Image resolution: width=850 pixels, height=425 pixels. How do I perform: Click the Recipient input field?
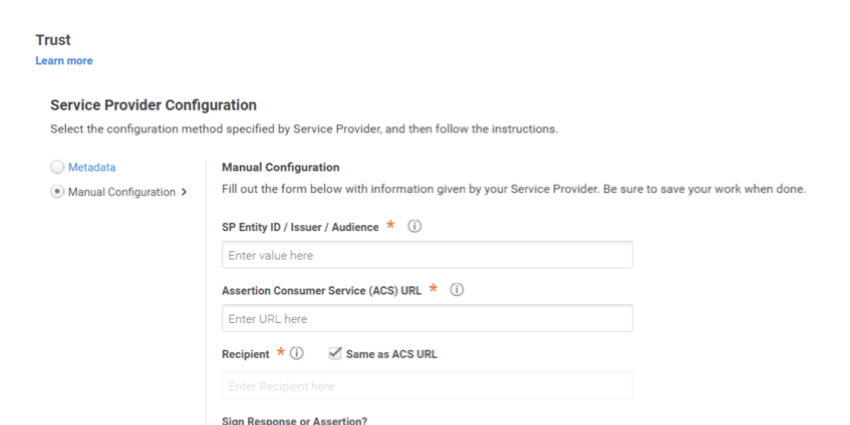pyautogui.click(x=427, y=386)
